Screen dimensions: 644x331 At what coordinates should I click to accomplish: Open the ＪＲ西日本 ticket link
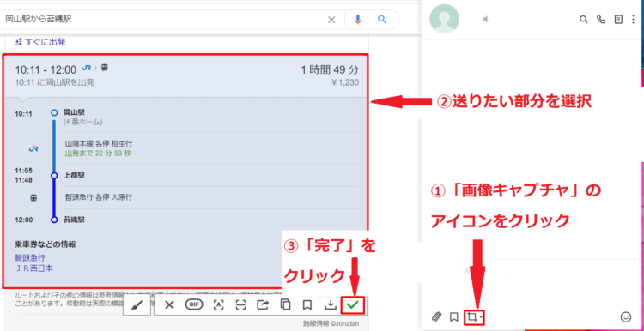33,268
